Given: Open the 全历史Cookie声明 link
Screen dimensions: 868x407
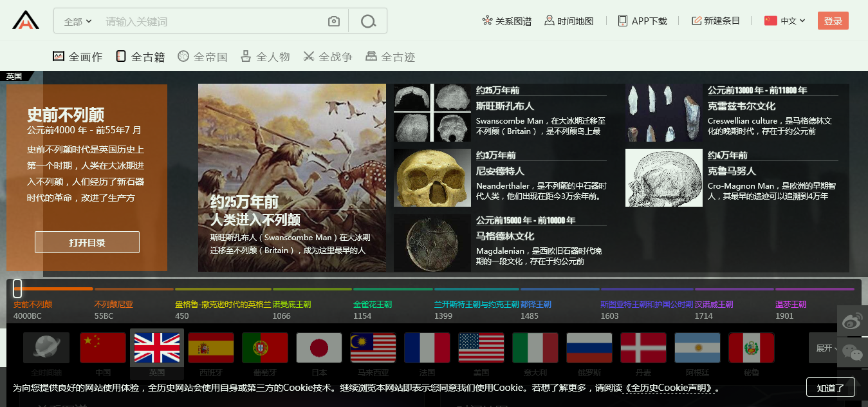Looking at the screenshot, I should [x=668, y=388].
